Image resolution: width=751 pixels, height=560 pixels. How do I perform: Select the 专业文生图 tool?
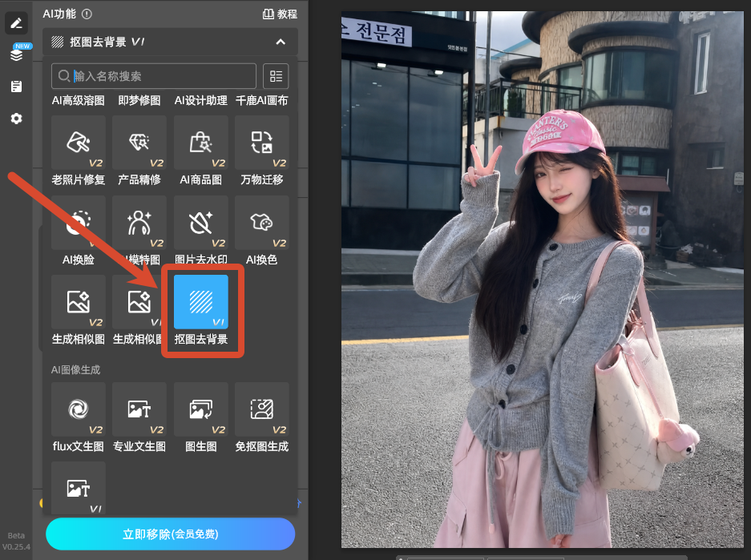(x=139, y=418)
